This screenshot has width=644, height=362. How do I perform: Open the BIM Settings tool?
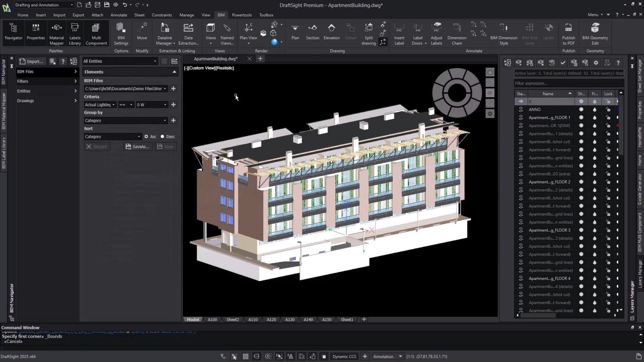point(121,34)
